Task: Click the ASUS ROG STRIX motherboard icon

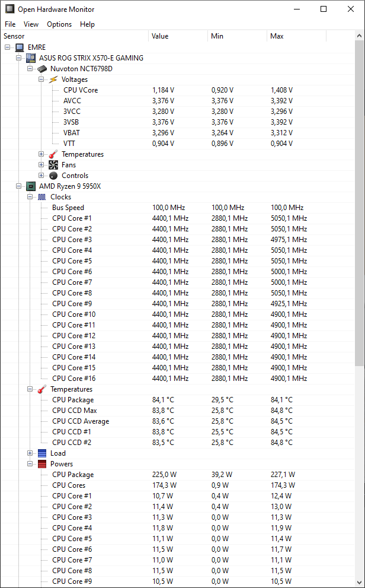Action: click(30, 58)
